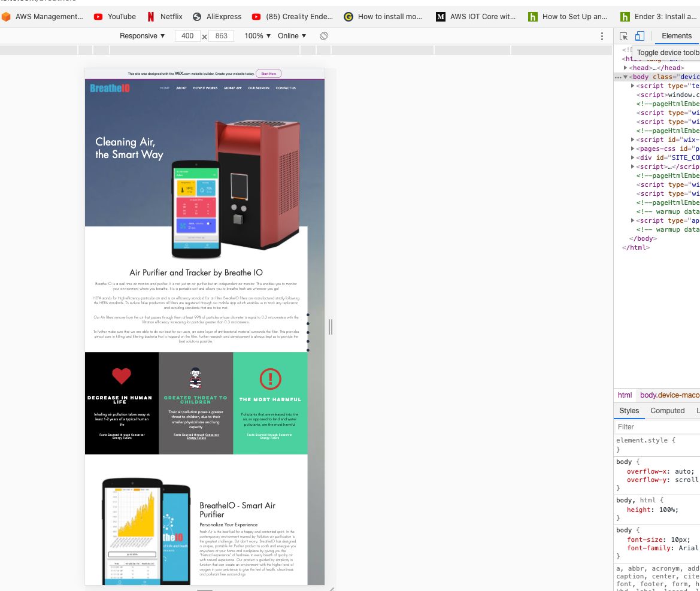Open the Online throttling dropdown
Viewport: 700px width, 591px height.
point(292,36)
